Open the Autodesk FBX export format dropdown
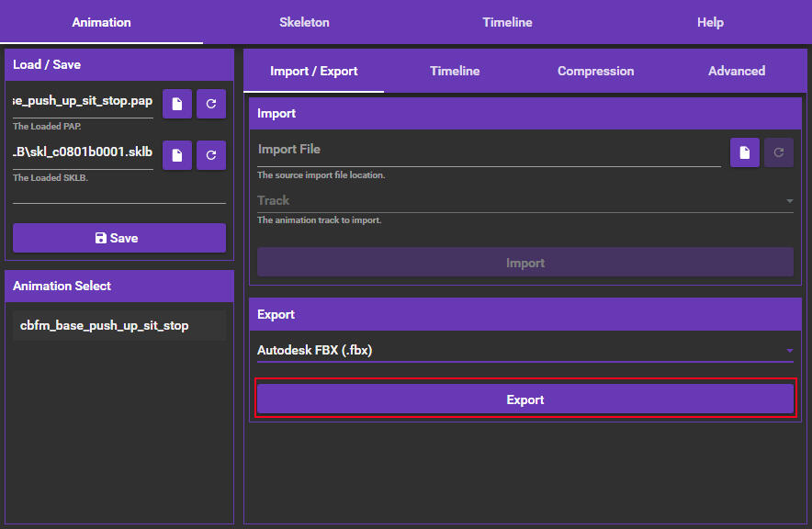Screen dimensions: 812x529 pyautogui.click(x=524, y=350)
